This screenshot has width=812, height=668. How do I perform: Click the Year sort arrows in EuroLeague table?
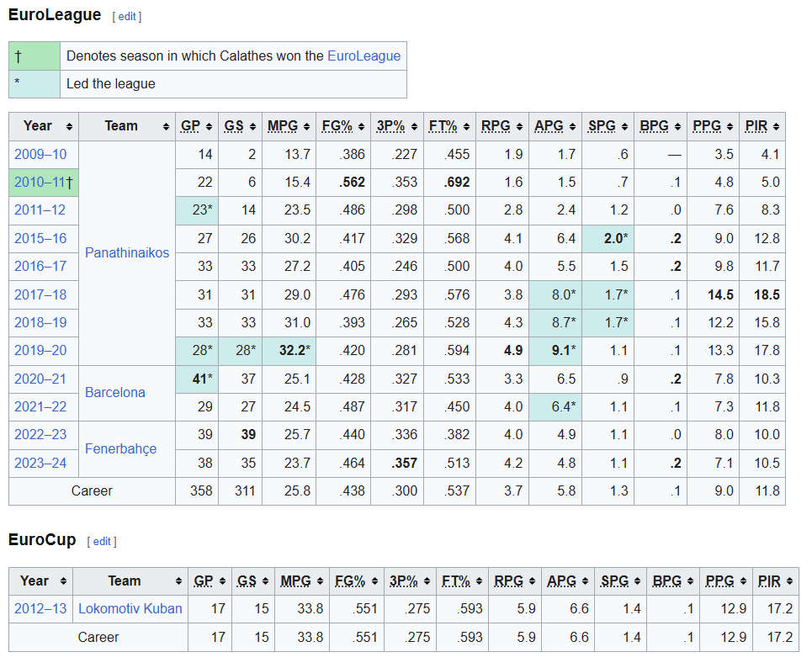[69, 127]
